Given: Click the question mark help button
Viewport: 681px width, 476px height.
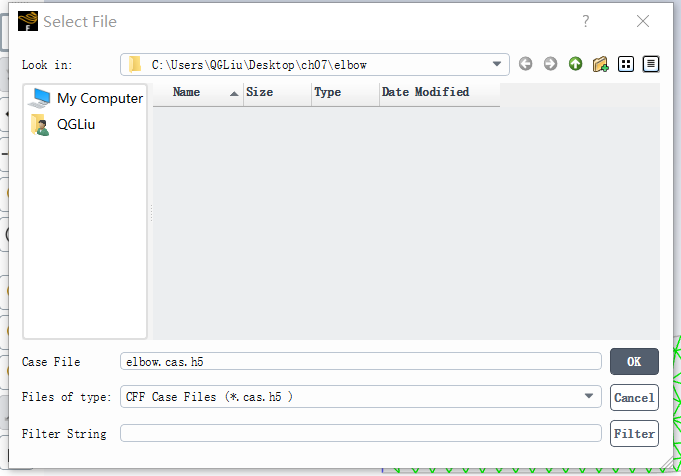Looking at the screenshot, I should click(x=586, y=21).
